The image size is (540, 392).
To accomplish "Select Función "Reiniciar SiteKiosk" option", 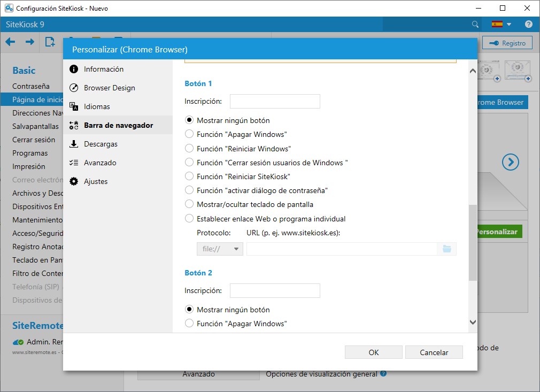I will (x=189, y=176).
